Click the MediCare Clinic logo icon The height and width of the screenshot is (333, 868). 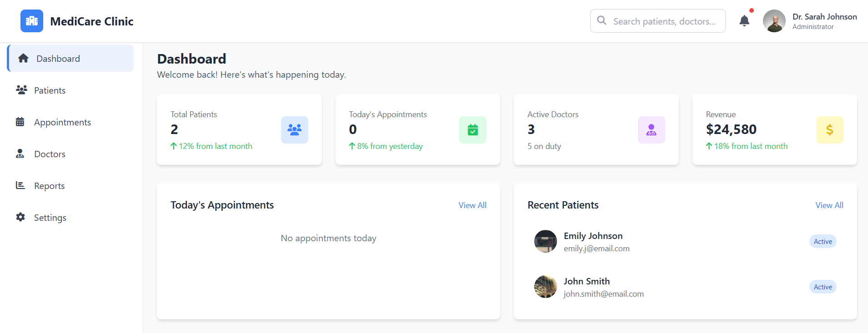tap(32, 21)
